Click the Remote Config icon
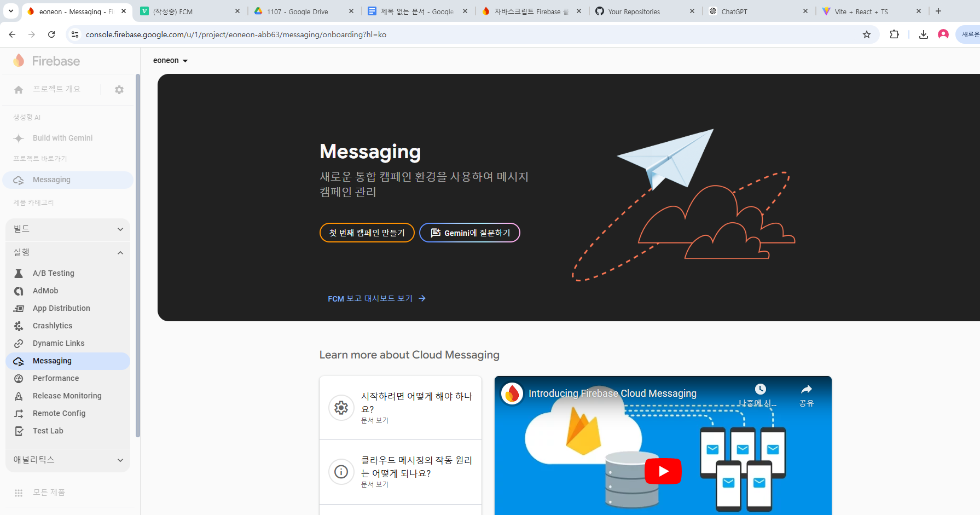Image resolution: width=980 pixels, height=515 pixels. [19, 414]
